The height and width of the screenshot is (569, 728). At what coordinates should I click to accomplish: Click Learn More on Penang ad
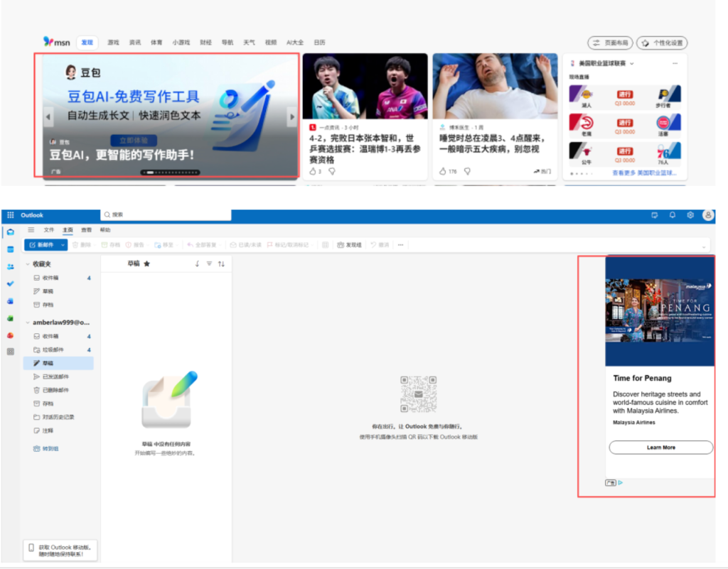660,448
